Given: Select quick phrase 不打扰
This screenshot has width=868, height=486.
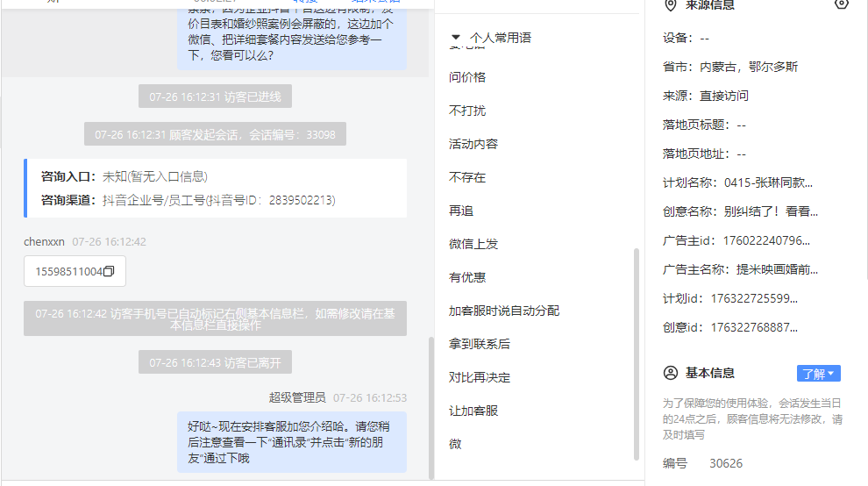Looking at the screenshot, I should (x=467, y=111).
